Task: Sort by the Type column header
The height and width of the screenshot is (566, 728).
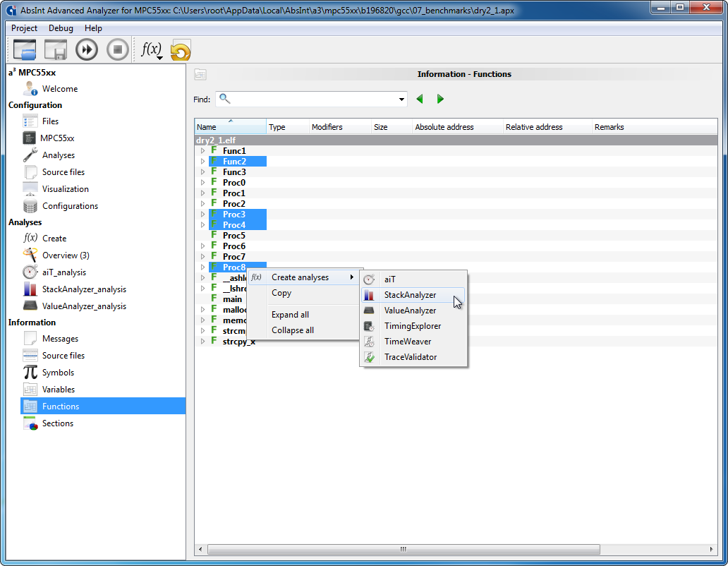Action: click(x=288, y=127)
